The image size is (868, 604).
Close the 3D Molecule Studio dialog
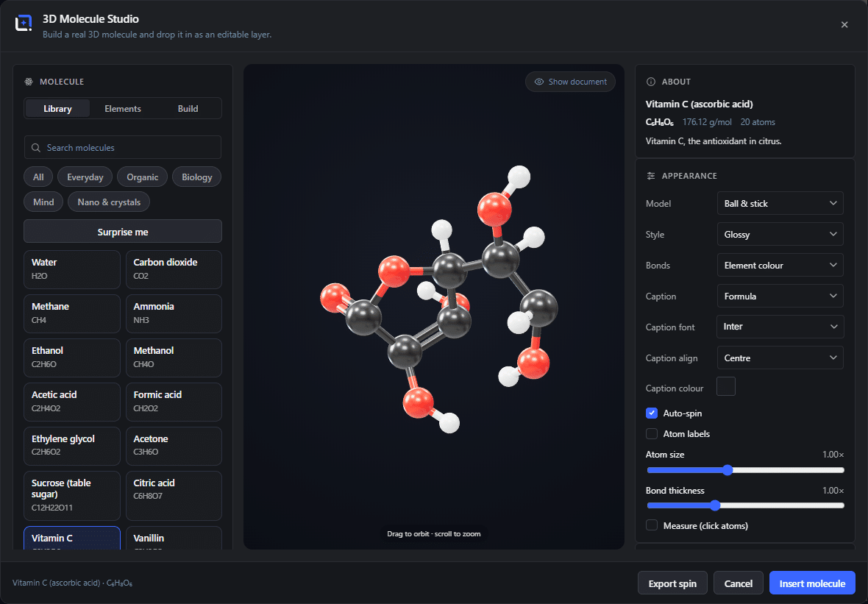pos(844,24)
